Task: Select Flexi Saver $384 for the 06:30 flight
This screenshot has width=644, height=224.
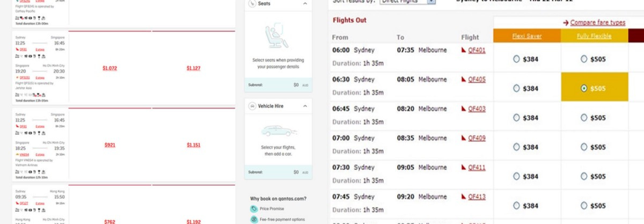Action: pyautogui.click(x=517, y=89)
